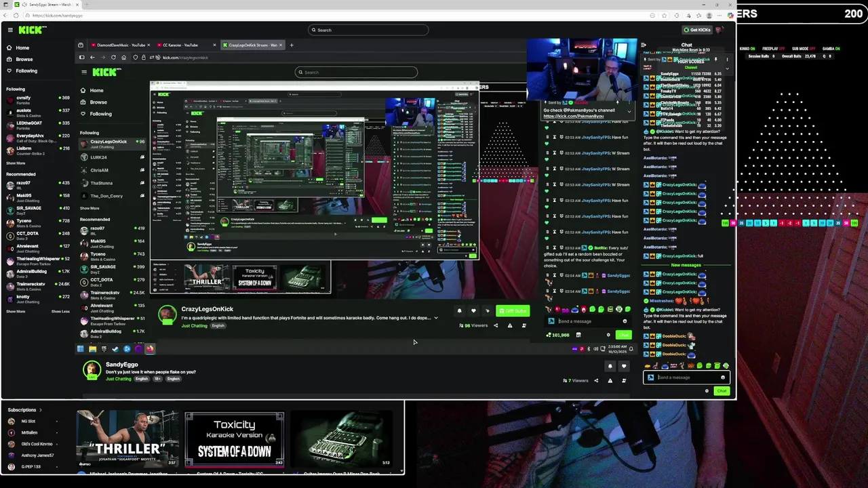Select the CrazyLegsOnKick Stream tab
The height and width of the screenshot is (488, 868).
point(252,45)
